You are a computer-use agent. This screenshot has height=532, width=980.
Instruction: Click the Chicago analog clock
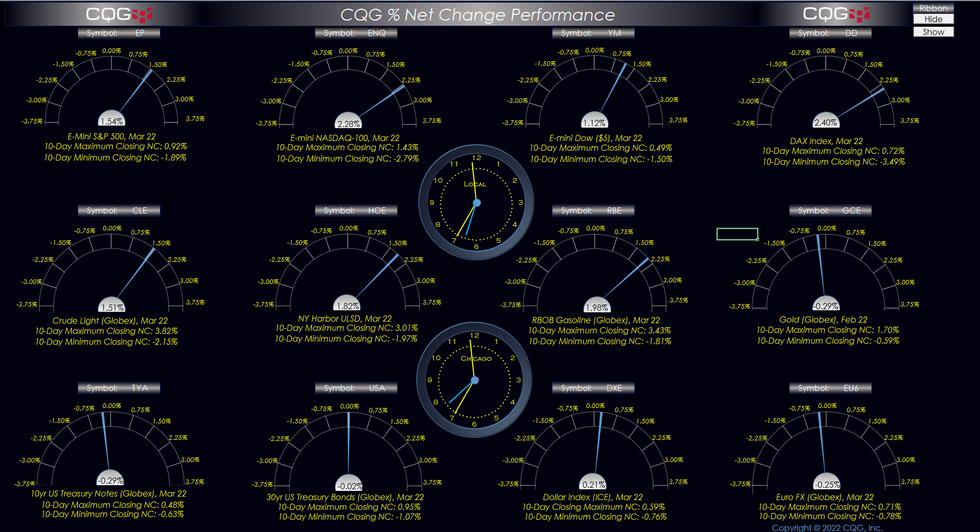pos(474,380)
